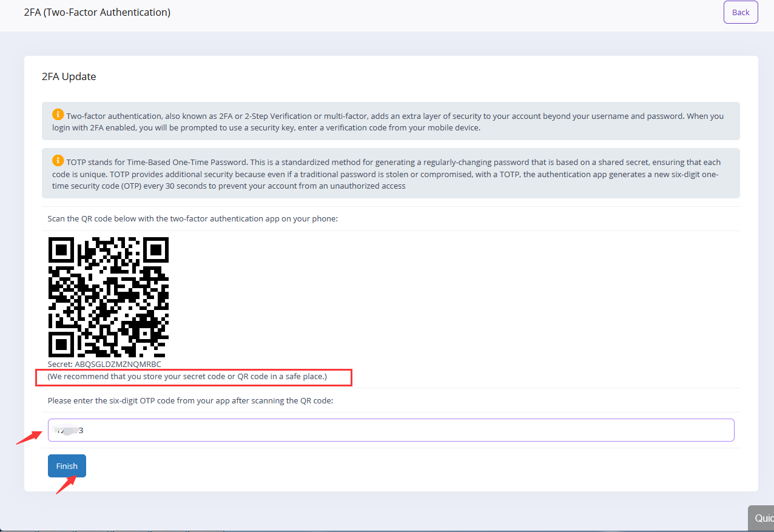Click the QR code to view secret details

tap(108, 297)
